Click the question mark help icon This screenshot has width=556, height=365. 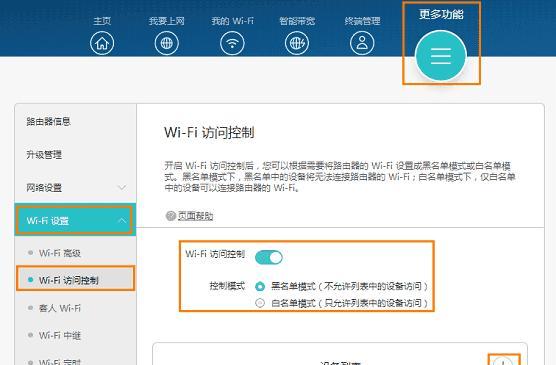point(171,216)
